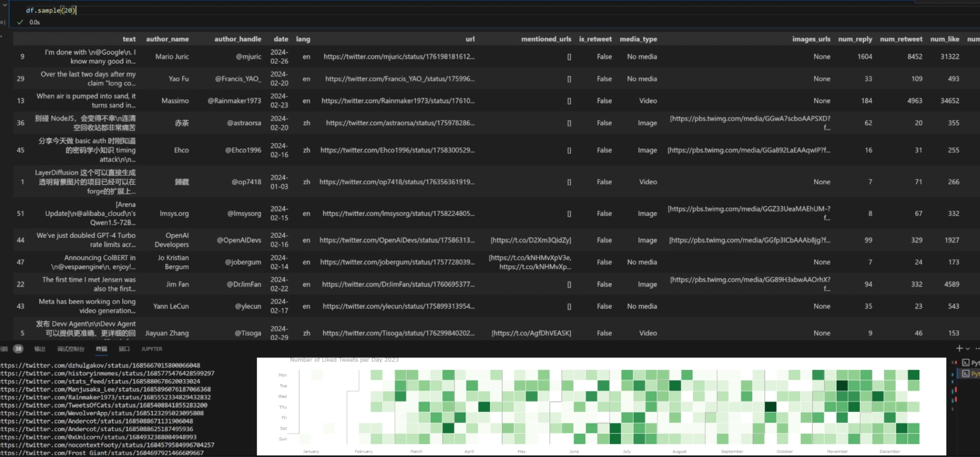Switch to the 输出 output tab
980x457 pixels.
pos(40,349)
